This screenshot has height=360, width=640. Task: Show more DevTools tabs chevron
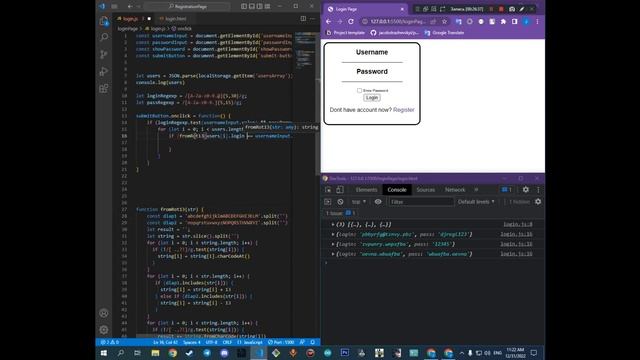tap(476, 190)
